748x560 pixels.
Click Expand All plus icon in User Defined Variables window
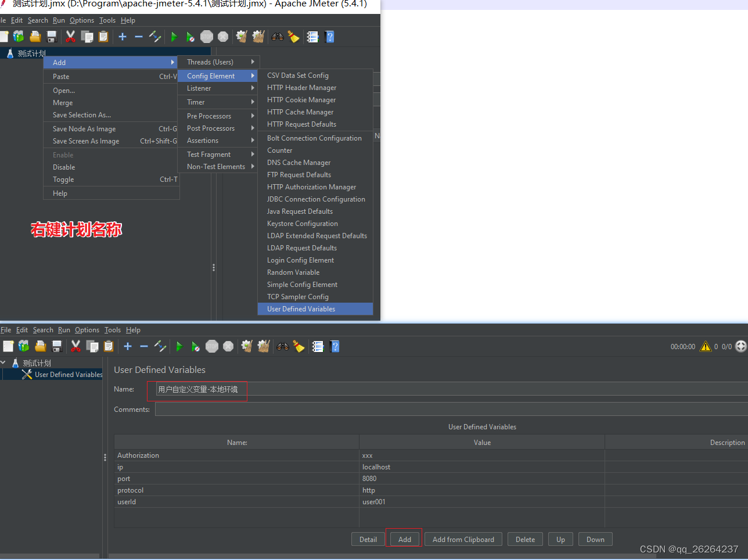(128, 346)
